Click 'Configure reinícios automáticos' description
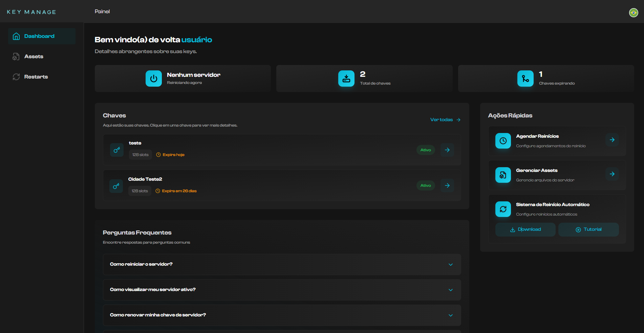The image size is (644, 333). coord(546,215)
